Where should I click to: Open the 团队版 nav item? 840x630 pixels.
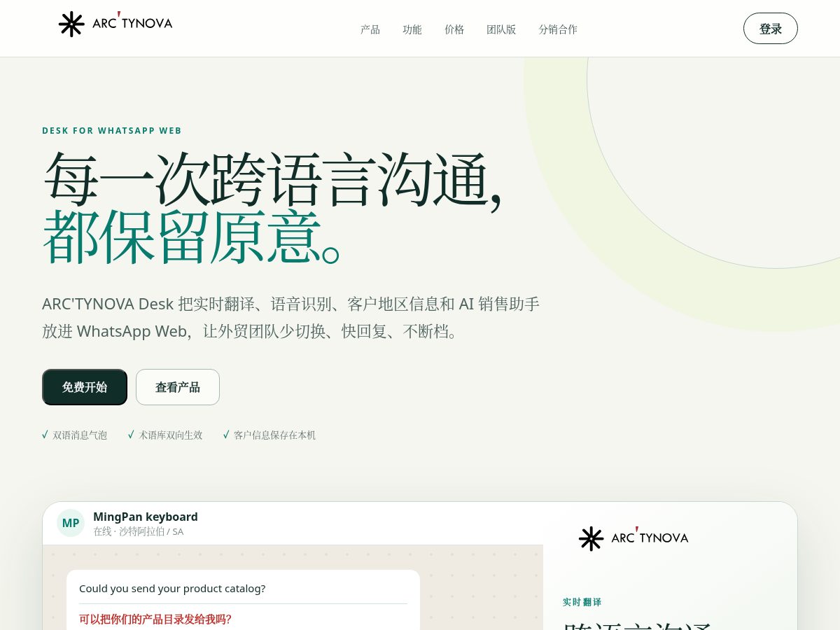pos(501,29)
